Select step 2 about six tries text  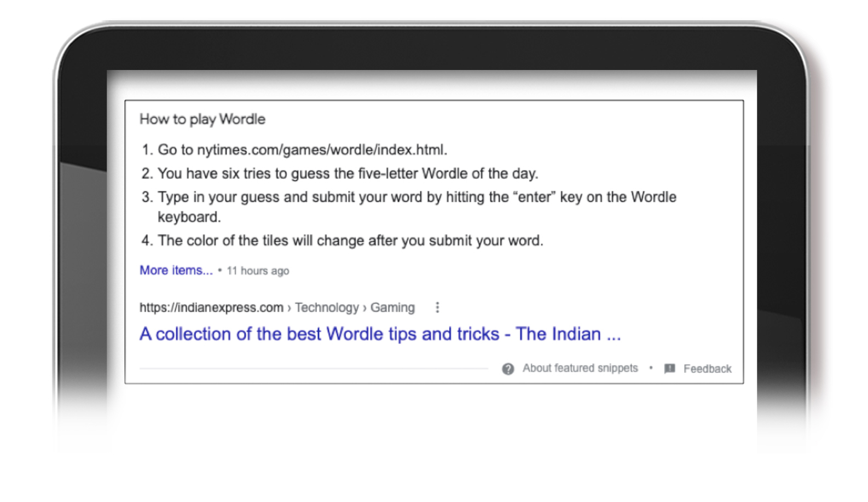pos(348,173)
